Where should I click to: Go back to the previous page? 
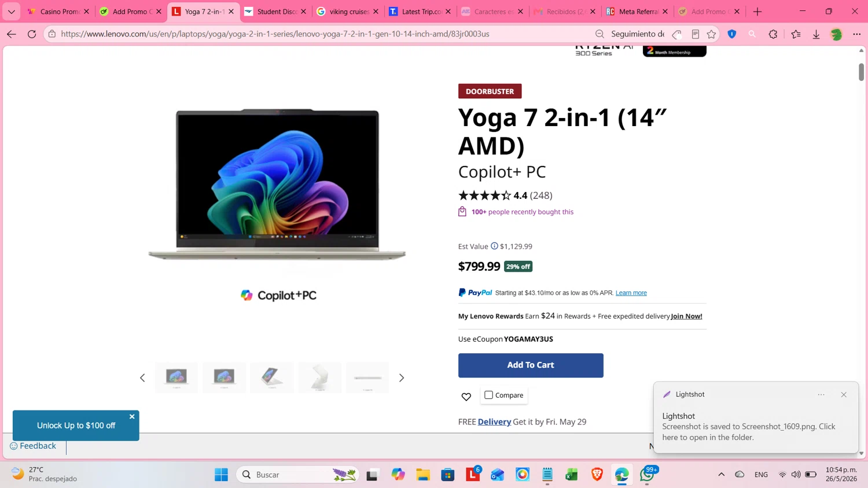11,34
